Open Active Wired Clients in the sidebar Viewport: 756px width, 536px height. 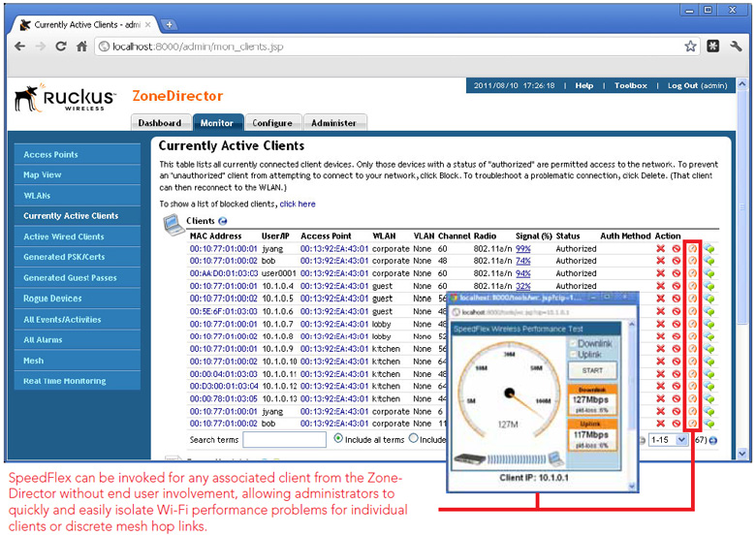[x=78, y=236]
